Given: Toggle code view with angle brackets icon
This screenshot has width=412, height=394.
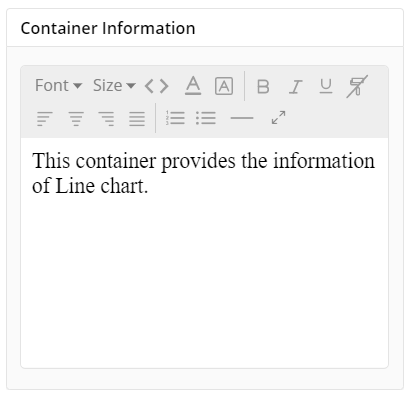Looking at the screenshot, I should tap(157, 86).
